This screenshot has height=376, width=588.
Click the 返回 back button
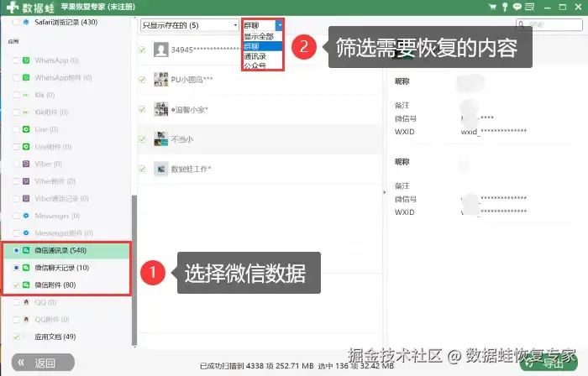tap(43, 363)
